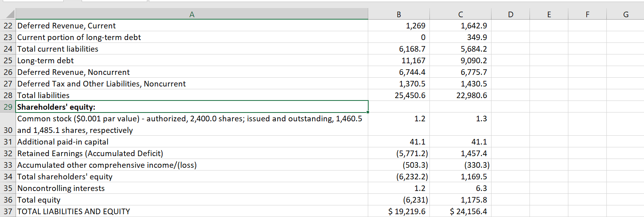Select column C header
644x217 pixels.
coord(460,14)
